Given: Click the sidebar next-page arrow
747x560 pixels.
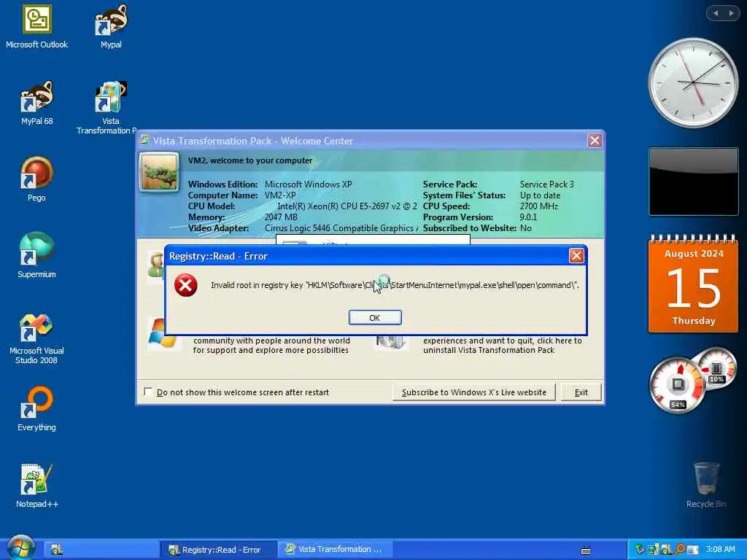Looking at the screenshot, I should pyautogui.click(x=731, y=13).
